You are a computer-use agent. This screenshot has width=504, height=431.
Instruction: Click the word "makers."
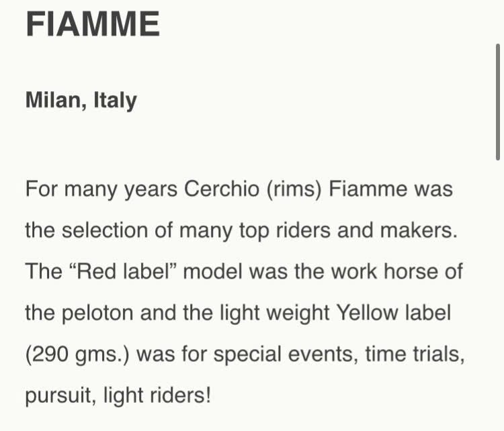(419, 231)
